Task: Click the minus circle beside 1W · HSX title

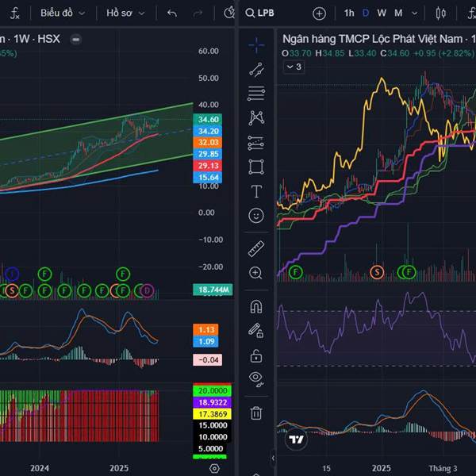Action: 76,40
